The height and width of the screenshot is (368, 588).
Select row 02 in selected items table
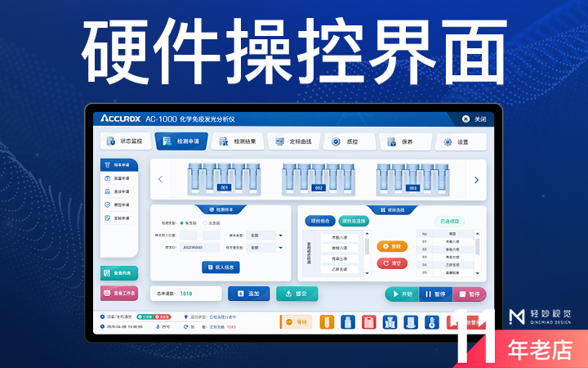point(446,249)
